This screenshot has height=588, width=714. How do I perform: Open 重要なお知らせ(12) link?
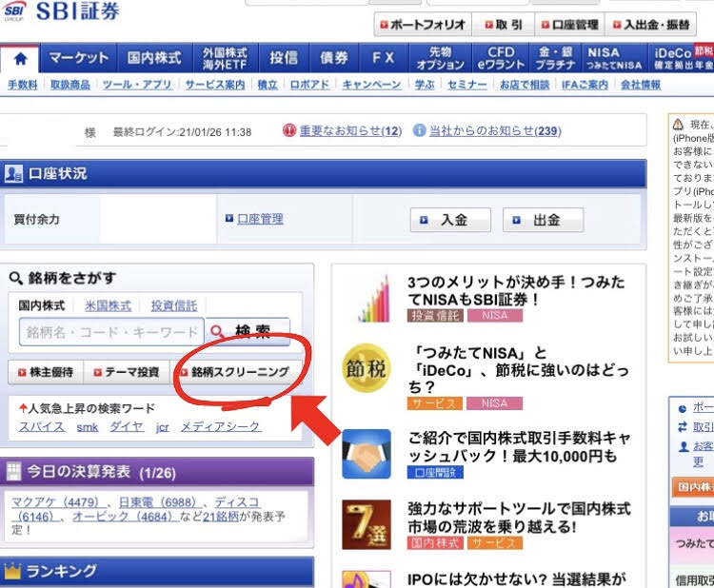(x=350, y=131)
